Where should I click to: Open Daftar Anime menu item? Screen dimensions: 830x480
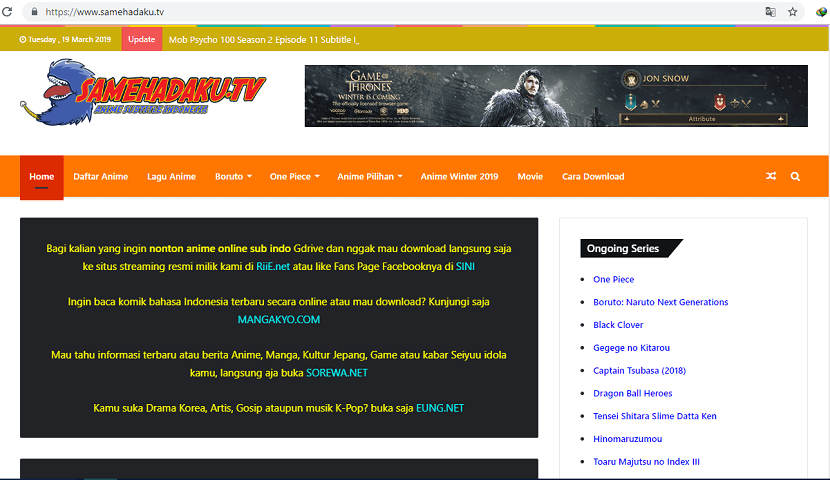(x=101, y=177)
